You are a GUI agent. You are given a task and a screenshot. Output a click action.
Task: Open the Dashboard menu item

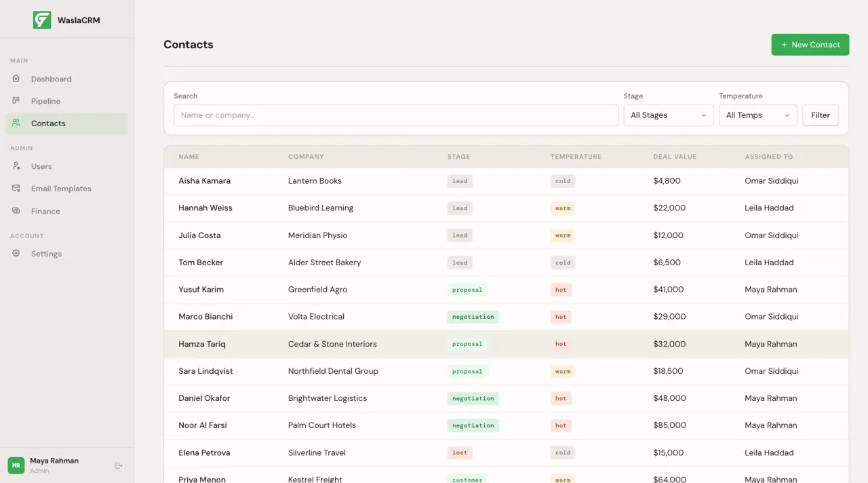click(x=66, y=79)
